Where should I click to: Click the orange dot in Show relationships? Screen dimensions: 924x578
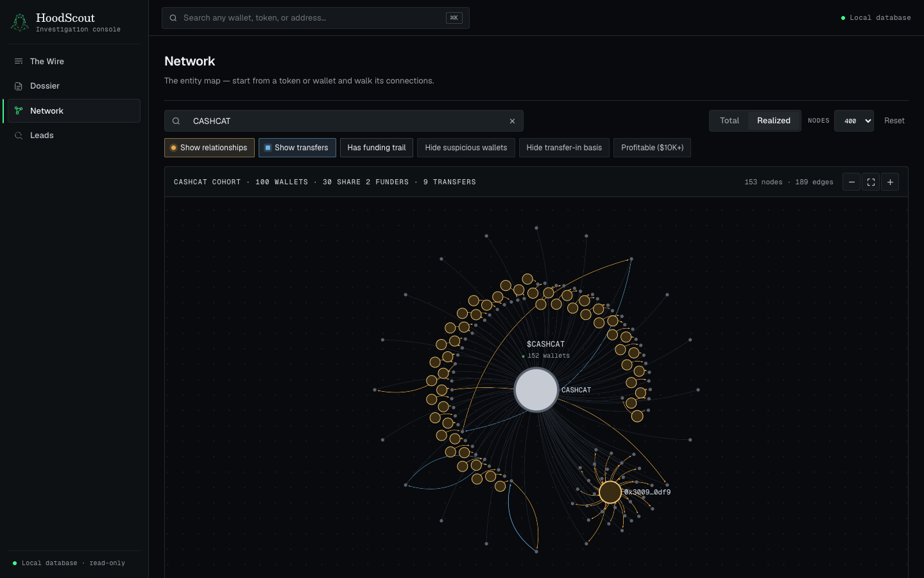(x=173, y=148)
